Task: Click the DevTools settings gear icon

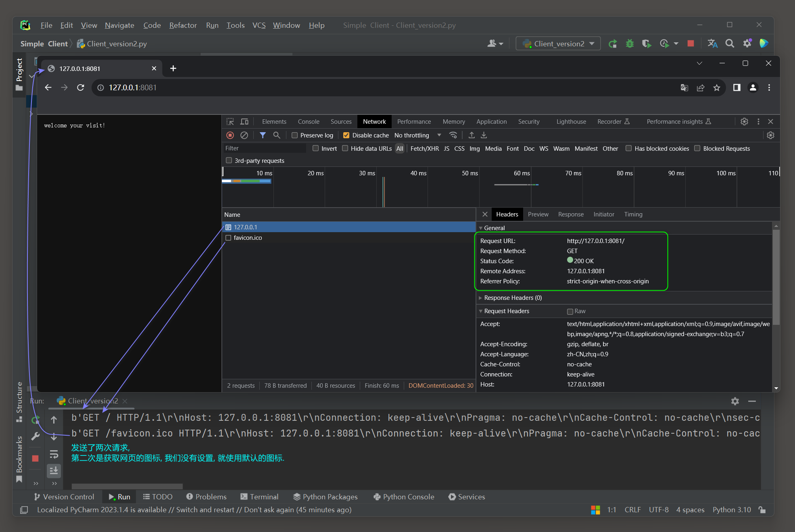Action: pos(744,121)
